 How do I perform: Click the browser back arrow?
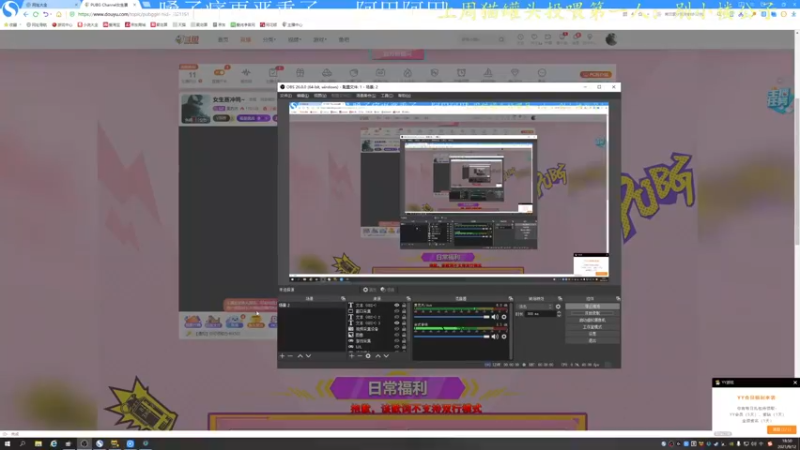(26, 14)
